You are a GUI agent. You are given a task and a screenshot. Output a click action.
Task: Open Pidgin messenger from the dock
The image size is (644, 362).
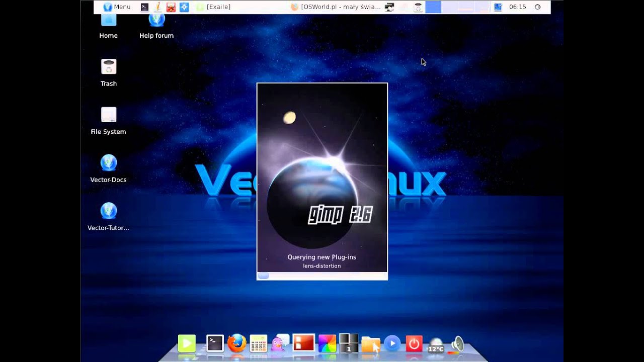(x=280, y=343)
